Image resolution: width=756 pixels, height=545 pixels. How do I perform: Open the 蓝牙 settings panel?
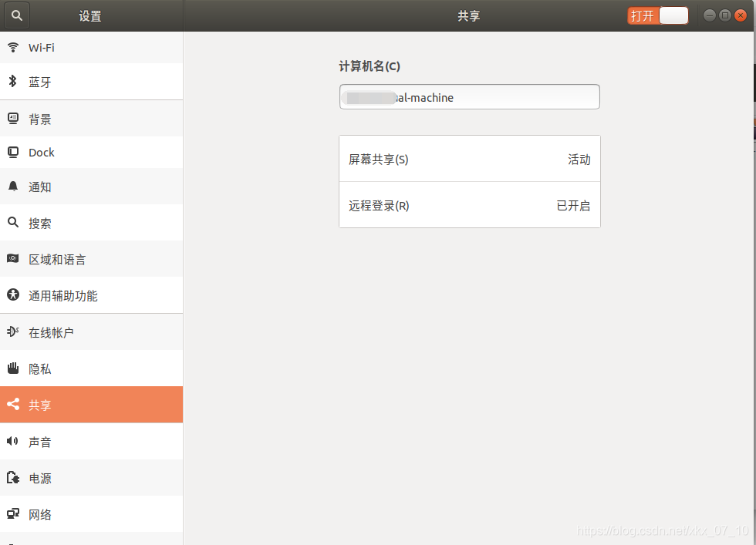coord(92,82)
